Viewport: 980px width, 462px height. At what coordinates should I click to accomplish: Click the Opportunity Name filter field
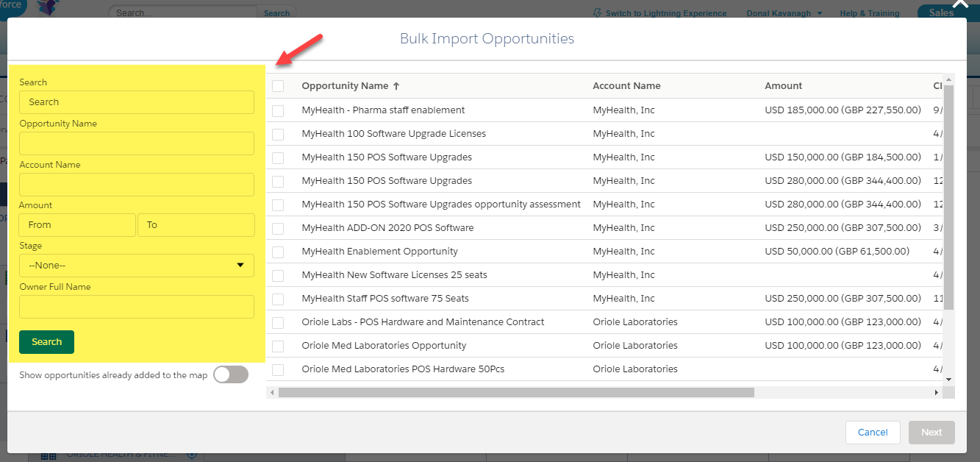point(137,143)
